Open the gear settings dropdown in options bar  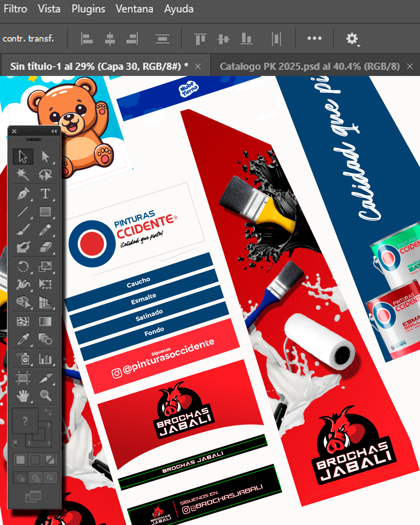click(352, 39)
